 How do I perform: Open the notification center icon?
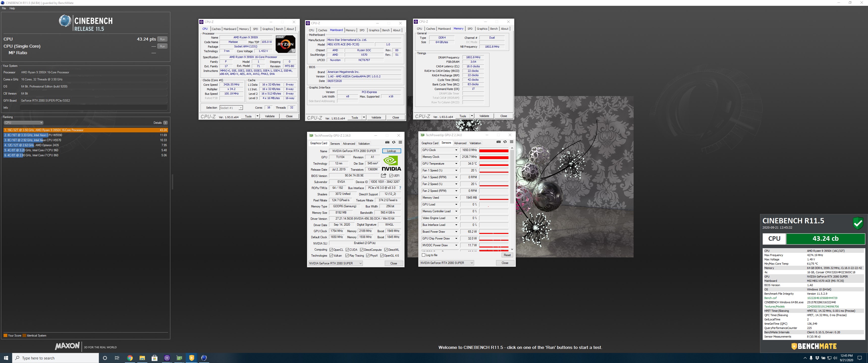tap(860, 358)
